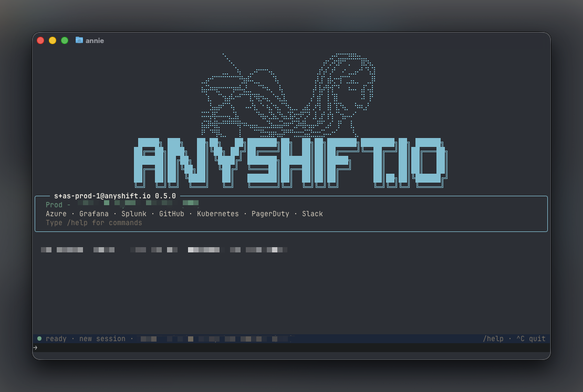
Task: Click the prompt arrow at the bottom
Action: click(35, 347)
